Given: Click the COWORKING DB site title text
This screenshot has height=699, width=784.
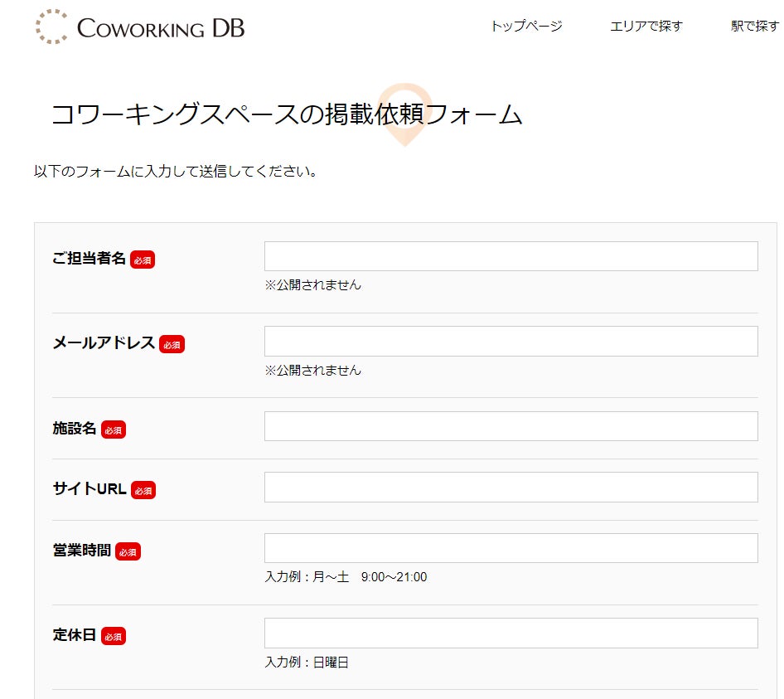Looking at the screenshot, I should point(161,28).
